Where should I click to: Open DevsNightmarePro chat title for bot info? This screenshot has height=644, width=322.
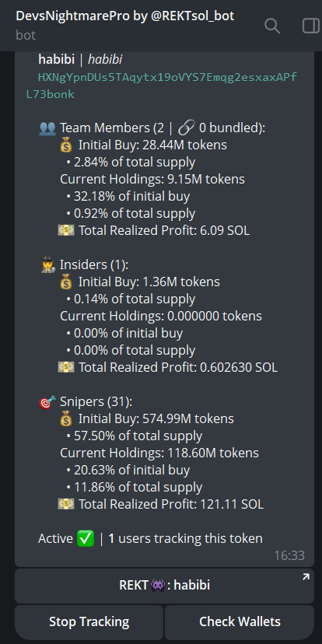pos(125,16)
